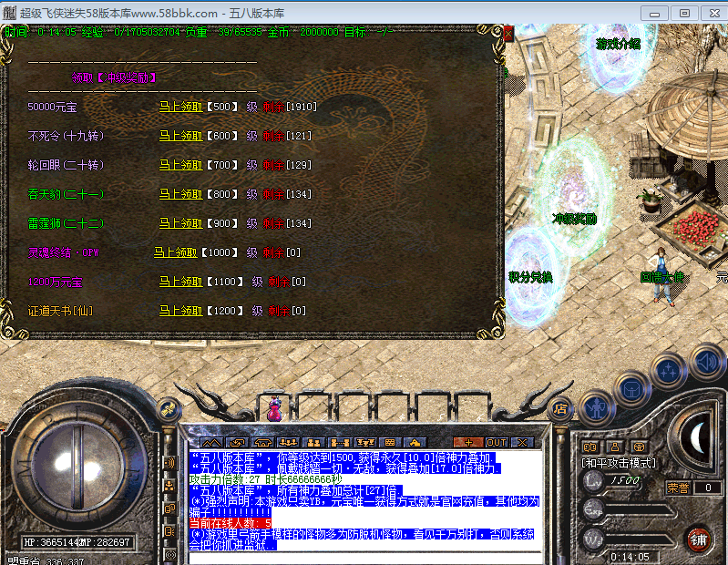The image size is (728, 565).
Task: Click the Wgt weight bar
Action: point(638,539)
